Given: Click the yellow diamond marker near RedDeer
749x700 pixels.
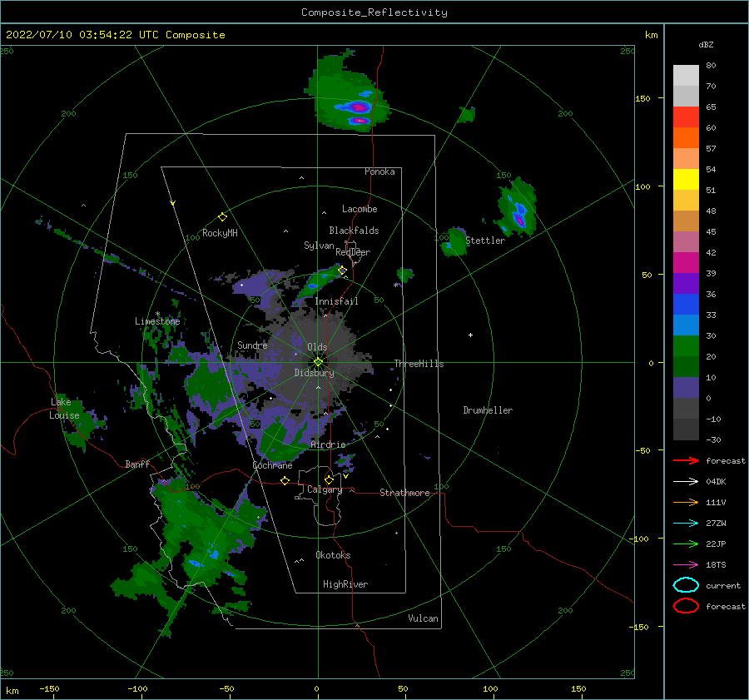Looking at the screenshot, I should (342, 271).
